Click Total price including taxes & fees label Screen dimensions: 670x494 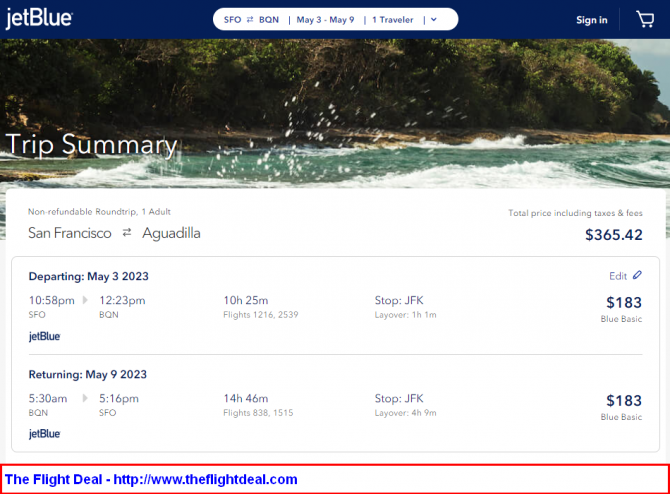click(575, 213)
